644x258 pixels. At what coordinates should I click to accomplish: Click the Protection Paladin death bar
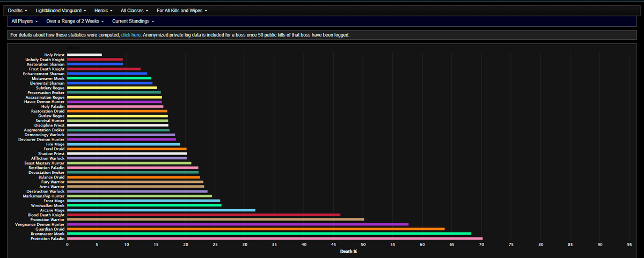tap(275, 238)
